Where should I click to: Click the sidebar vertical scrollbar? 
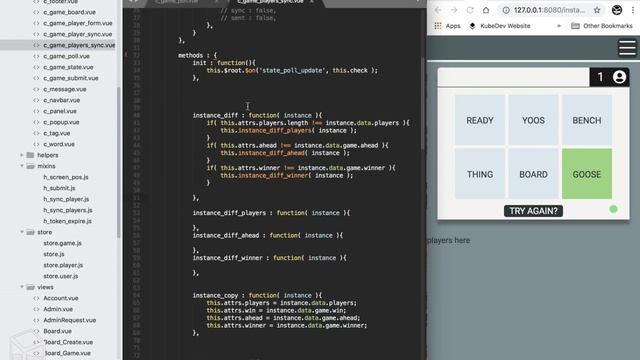119,162
